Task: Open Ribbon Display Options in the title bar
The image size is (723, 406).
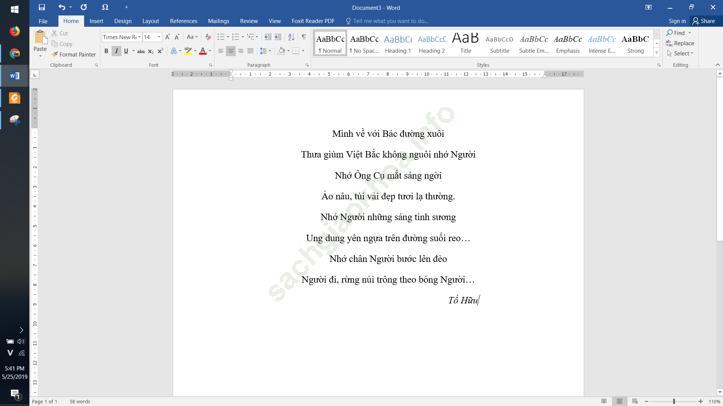Action: point(648,7)
